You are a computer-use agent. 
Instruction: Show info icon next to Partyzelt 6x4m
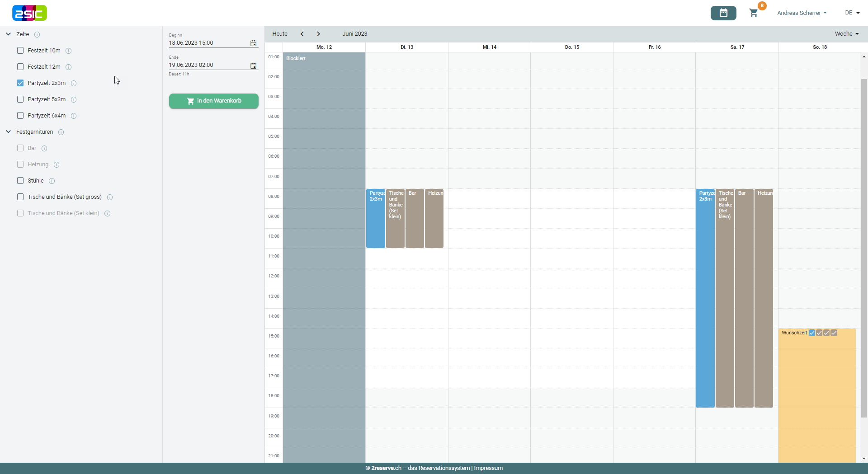(x=74, y=116)
